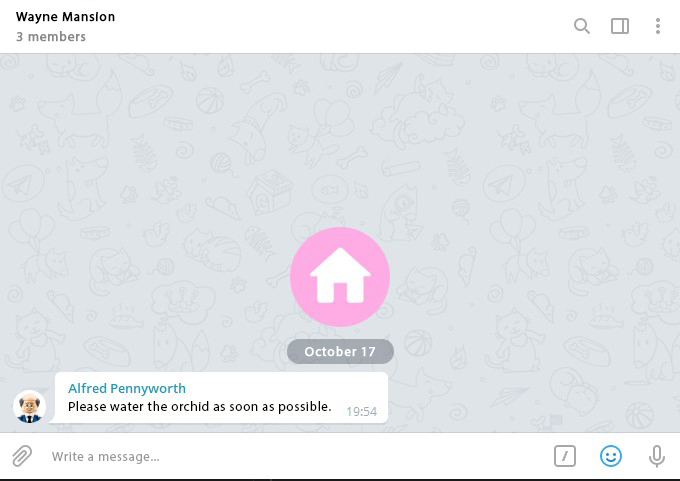Click the white message bubble by Alfred
The height and width of the screenshot is (481, 680).
[x=221, y=397]
